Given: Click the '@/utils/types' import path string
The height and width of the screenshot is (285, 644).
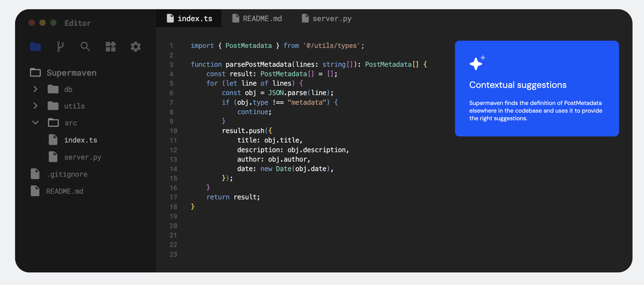Looking at the screenshot, I should [332, 46].
